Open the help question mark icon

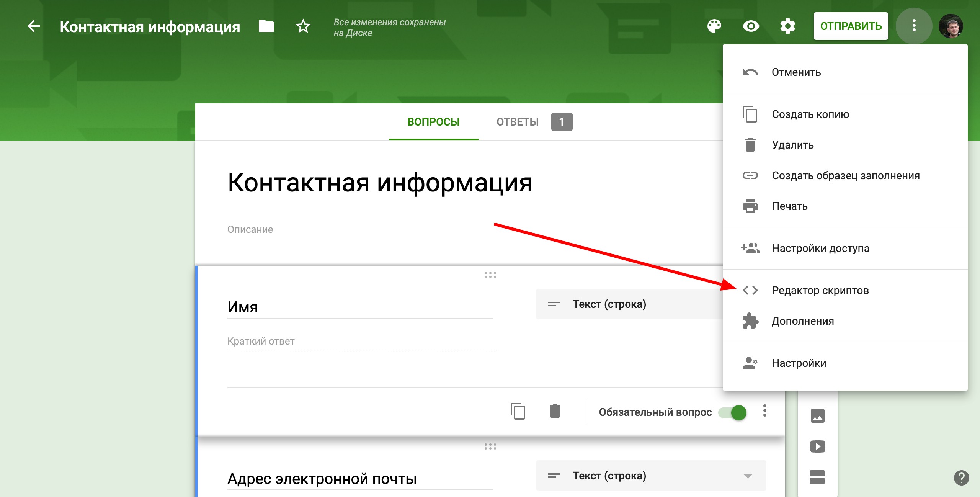click(x=962, y=478)
